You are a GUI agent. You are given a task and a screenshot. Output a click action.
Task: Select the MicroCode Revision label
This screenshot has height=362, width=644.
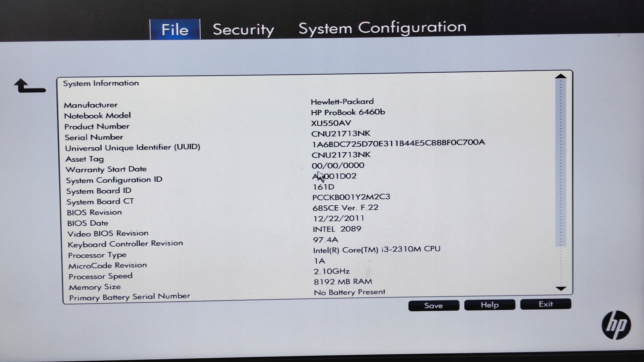pyautogui.click(x=108, y=266)
